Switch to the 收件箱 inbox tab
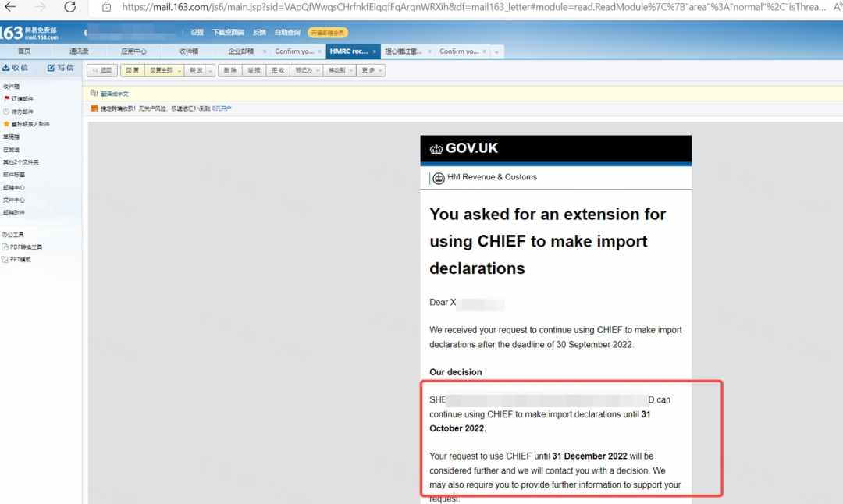The height and width of the screenshot is (504, 843). click(189, 51)
